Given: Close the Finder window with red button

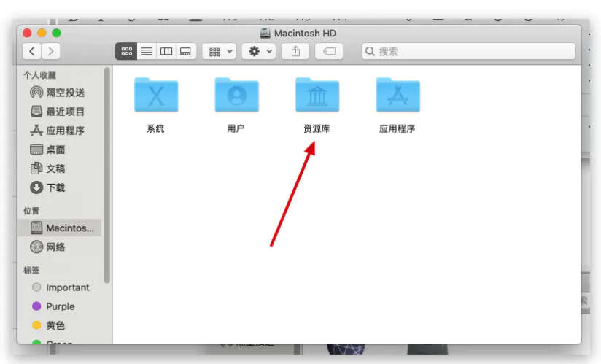Looking at the screenshot, I should click(27, 33).
